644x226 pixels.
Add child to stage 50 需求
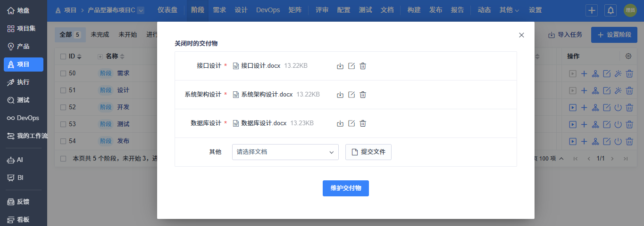click(x=584, y=73)
